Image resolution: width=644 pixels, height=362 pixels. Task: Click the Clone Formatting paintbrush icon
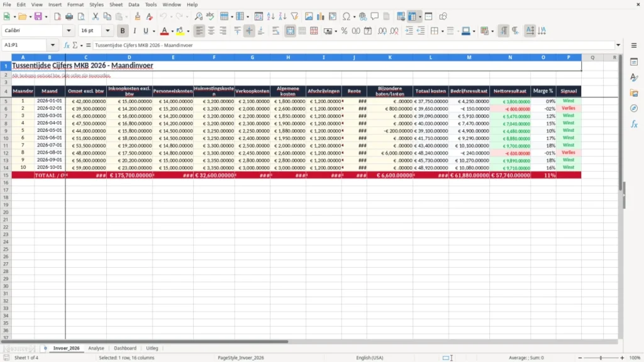click(x=138, y=16)
